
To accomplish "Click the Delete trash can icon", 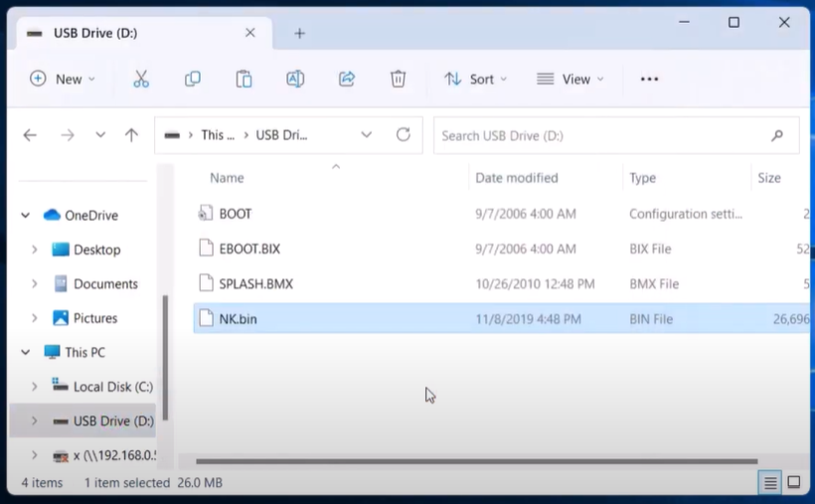I will point(398,79).
